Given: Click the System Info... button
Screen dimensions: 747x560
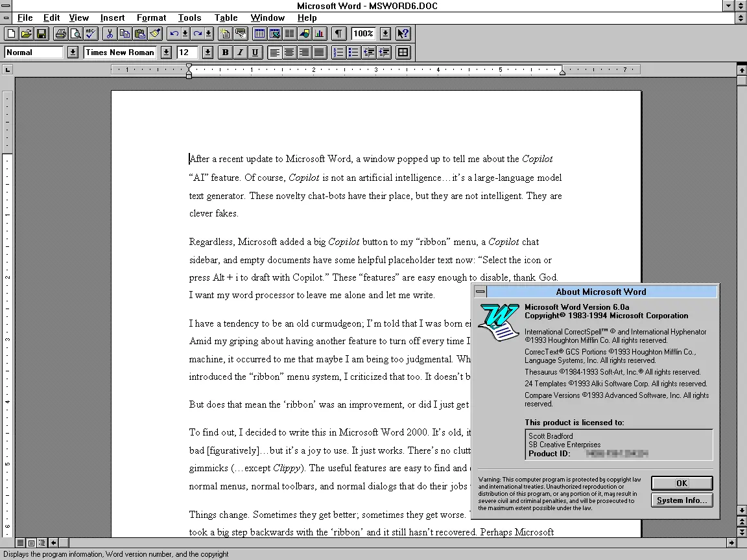Looking at the screenshot, I should pyautogui.click(x=682, y=500).
